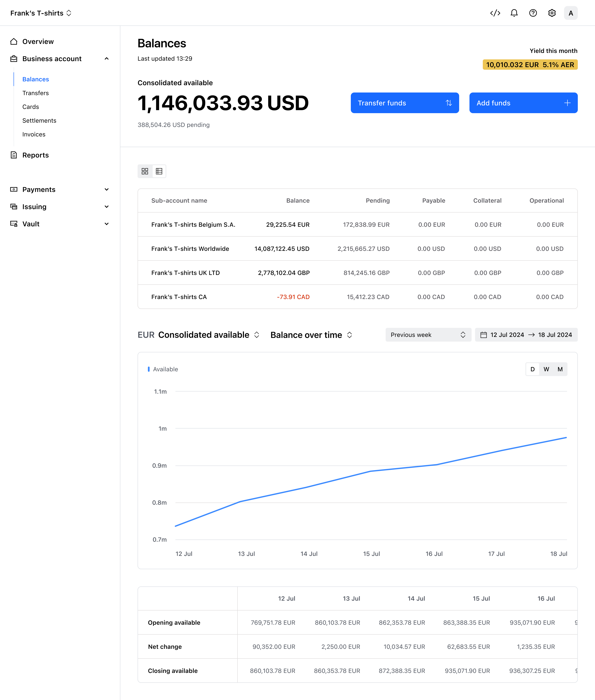This screenshot has height=700, width=595.
Task: Click the Balance column header
Action: click(298, 200)
